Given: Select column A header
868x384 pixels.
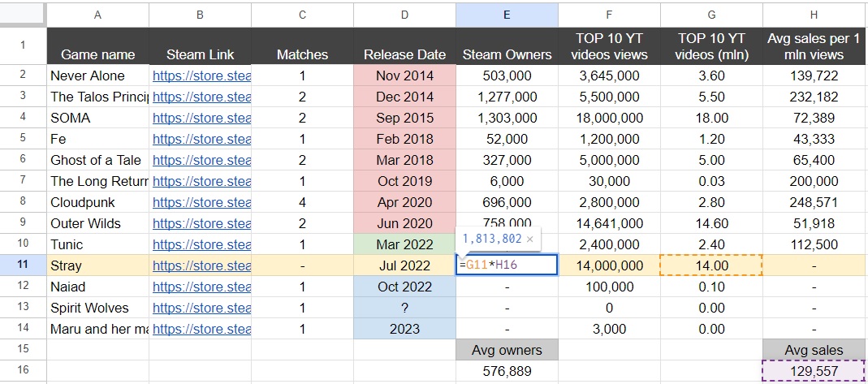Looking at the screenshot, I should (97, 15).
